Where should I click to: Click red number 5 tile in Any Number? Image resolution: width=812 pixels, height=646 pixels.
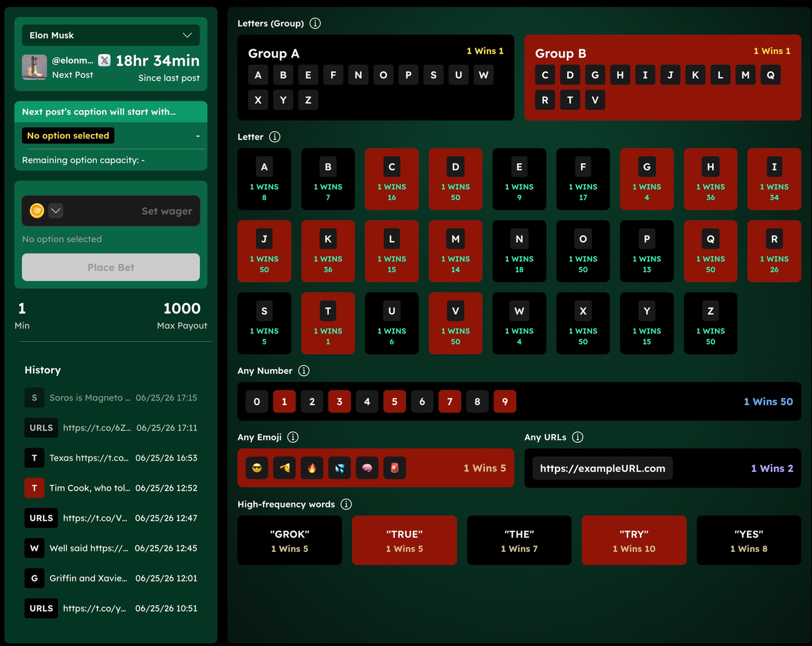coord(394,402)
